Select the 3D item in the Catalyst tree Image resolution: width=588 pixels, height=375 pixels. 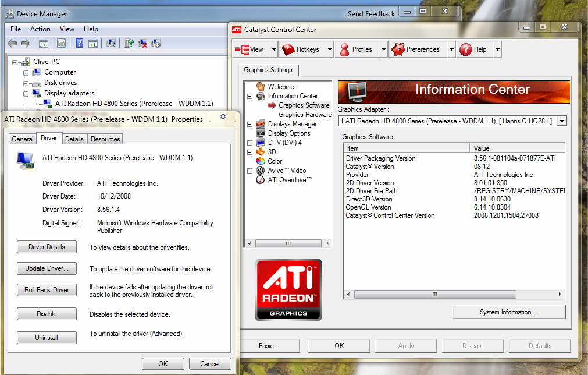pos(272,152)
